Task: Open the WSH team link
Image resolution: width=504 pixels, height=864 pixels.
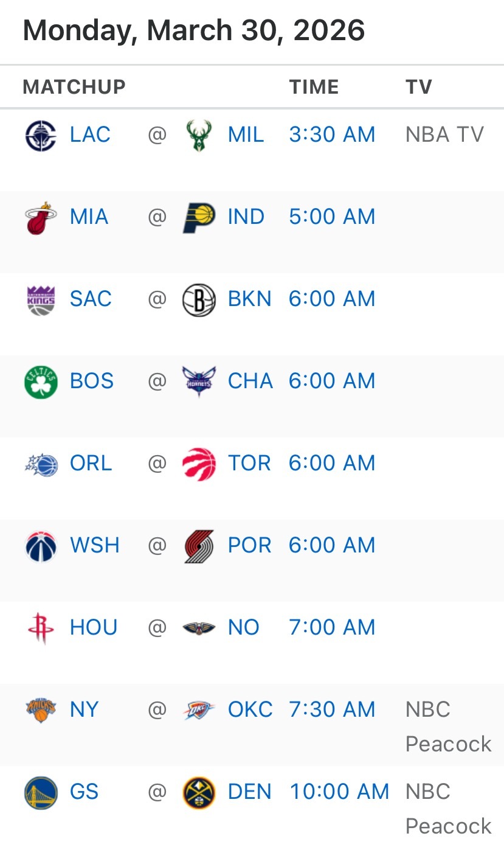Action: [x=94, y=545]
